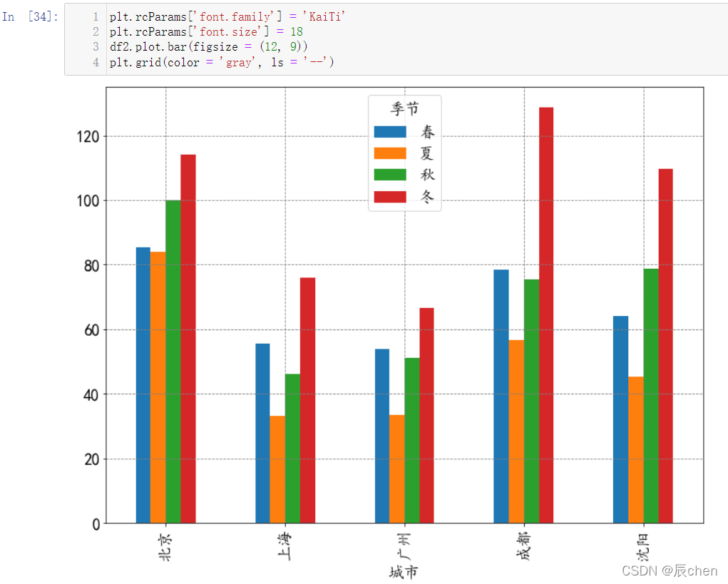The height and width of the screenshot is (584, 728).
Task: Click the blue spring bar for 成都
Action: point(501,396)
